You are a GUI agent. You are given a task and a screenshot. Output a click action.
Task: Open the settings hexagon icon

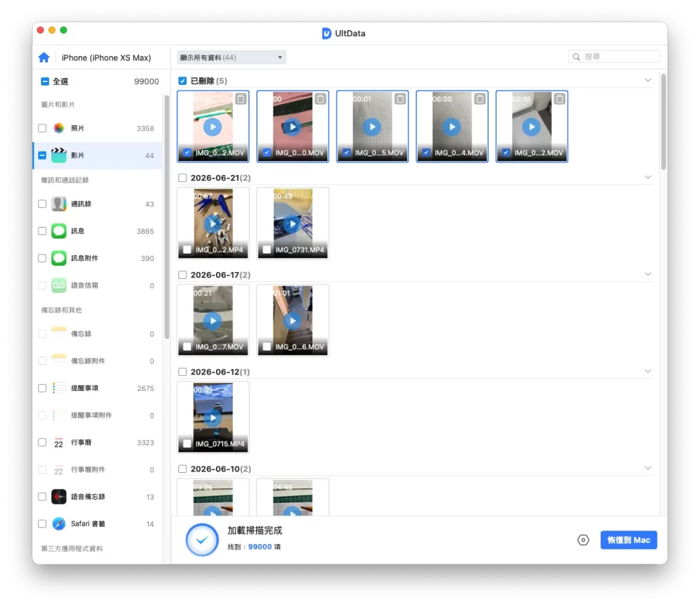coord(583,540)
